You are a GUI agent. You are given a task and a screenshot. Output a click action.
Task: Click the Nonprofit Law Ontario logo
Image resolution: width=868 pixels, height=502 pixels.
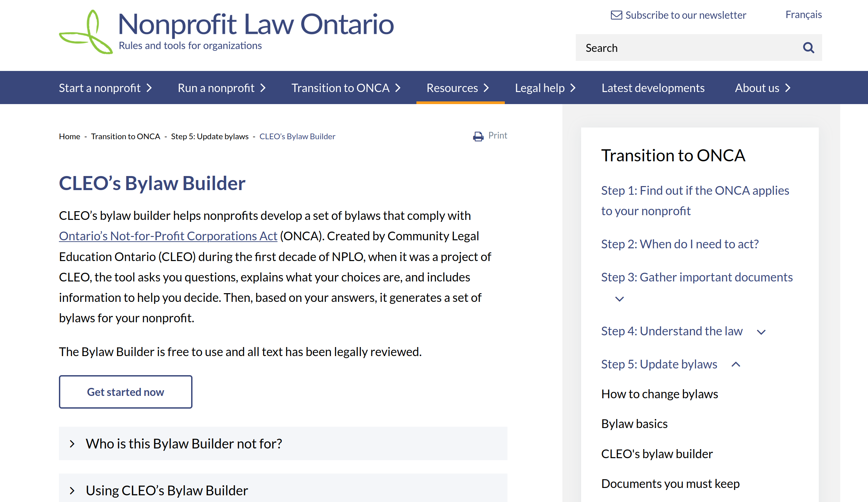(x=226, y=32)
